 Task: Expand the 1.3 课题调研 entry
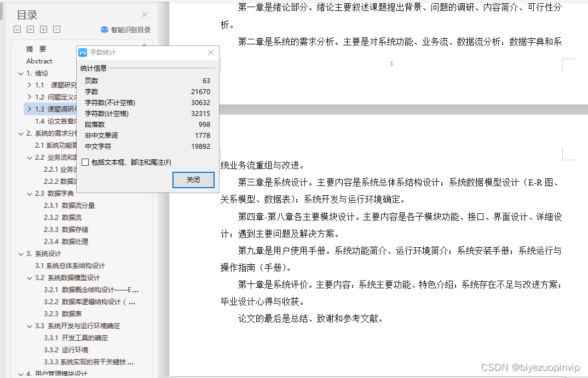point(30,109)
